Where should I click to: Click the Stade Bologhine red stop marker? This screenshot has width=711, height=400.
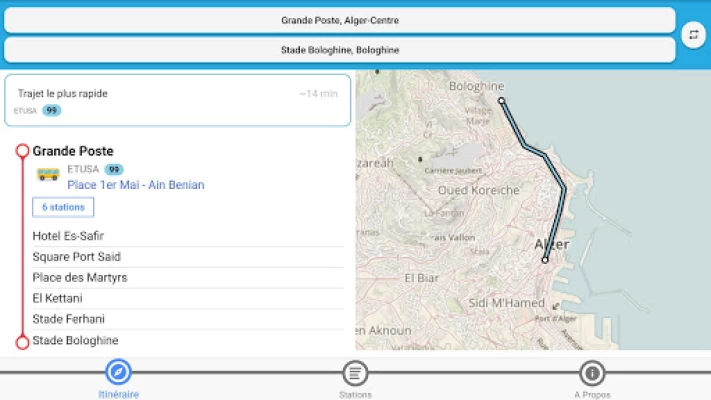click(22, 342)
